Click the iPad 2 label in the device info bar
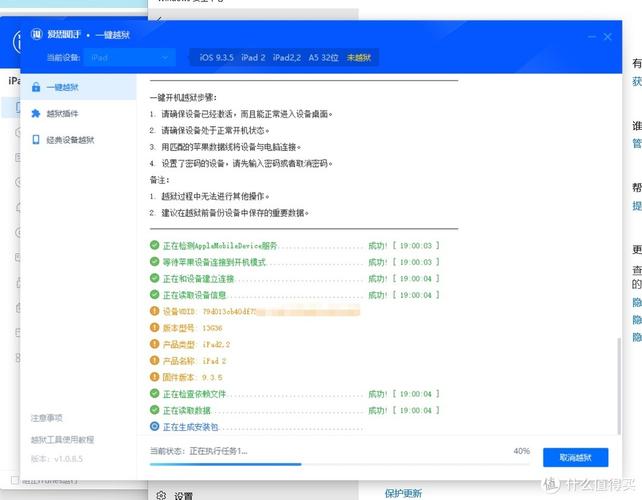Viewport: 642px width, 500px height. pyautogui.click(x=253, y=58)
